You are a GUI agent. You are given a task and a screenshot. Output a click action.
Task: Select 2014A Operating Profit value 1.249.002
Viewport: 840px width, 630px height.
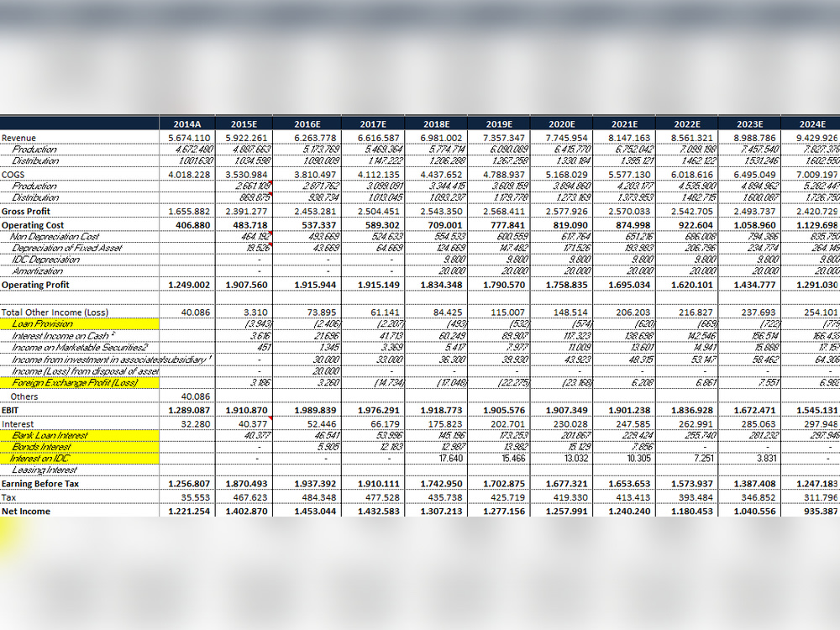click(189, 285)
